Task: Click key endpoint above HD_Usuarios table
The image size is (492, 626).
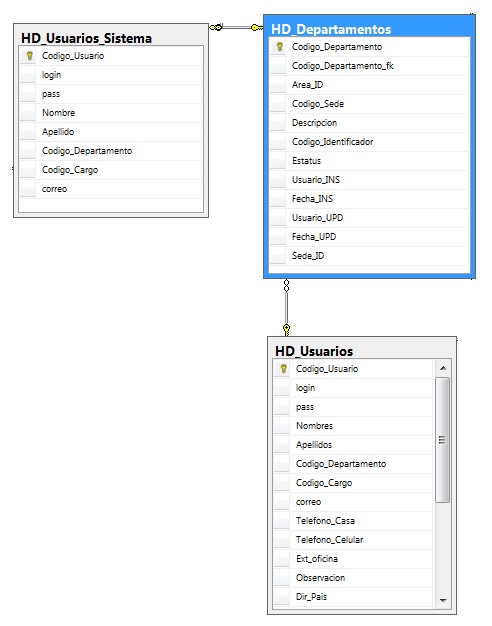Action: coord(286,330)
